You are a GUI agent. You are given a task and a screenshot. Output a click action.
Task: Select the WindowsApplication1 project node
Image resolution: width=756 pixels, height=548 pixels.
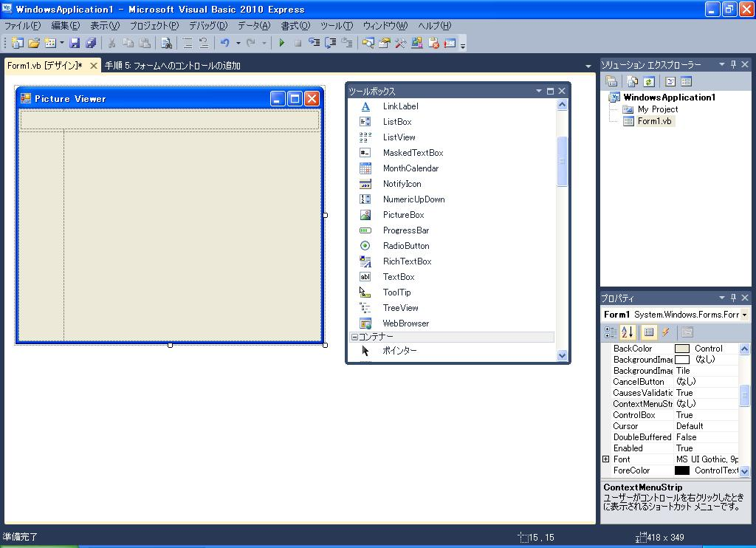(669, 97)
